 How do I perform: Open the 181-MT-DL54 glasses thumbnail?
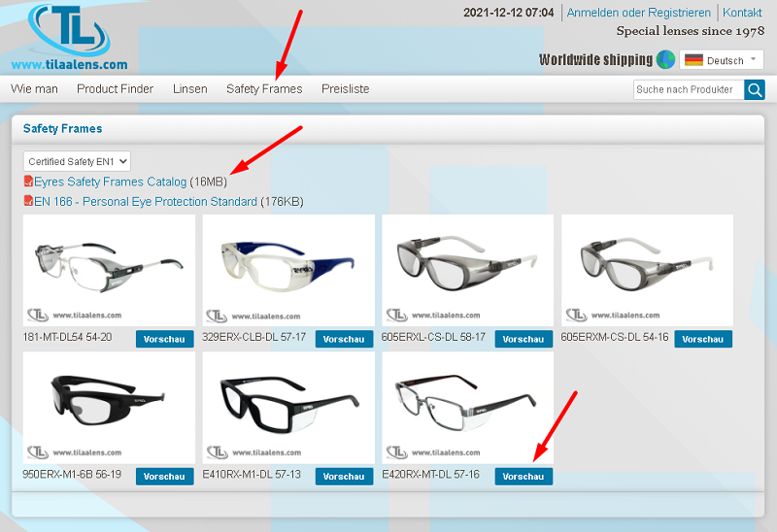[x=109, y=271]
